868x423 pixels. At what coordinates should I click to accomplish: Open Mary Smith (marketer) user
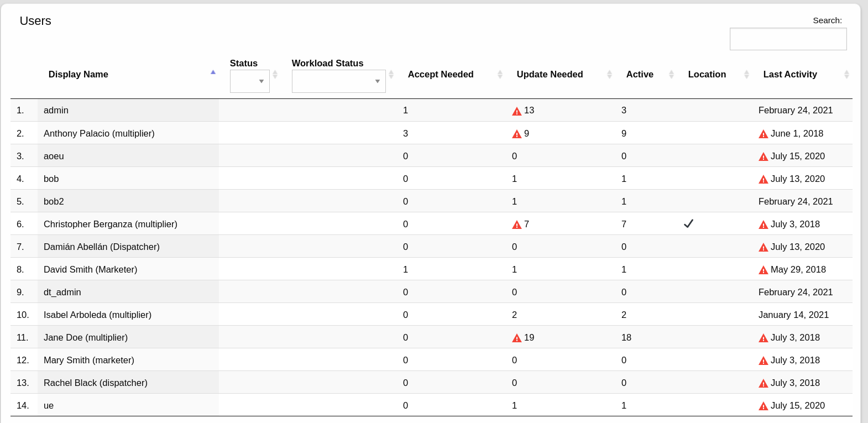[89, 360]
